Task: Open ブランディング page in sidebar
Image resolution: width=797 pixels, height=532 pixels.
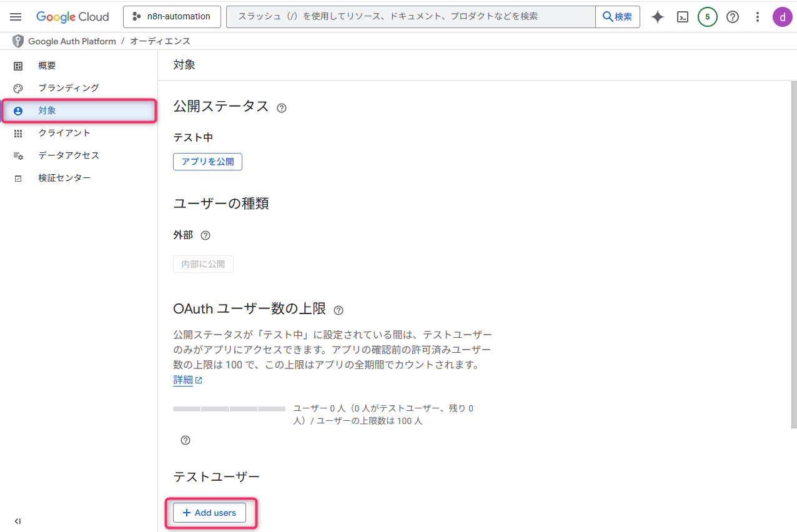Action: click(79, 88)
